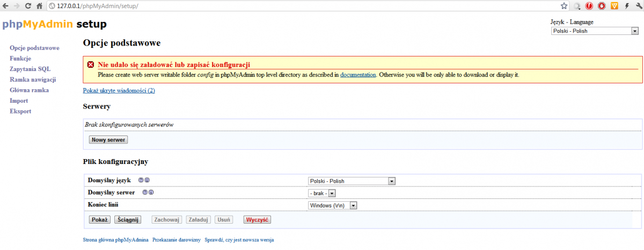Image resolution: width=644 pixels, height=250 pixels.
Task: Click the Koniec linii label
Action: click(103, 205)
